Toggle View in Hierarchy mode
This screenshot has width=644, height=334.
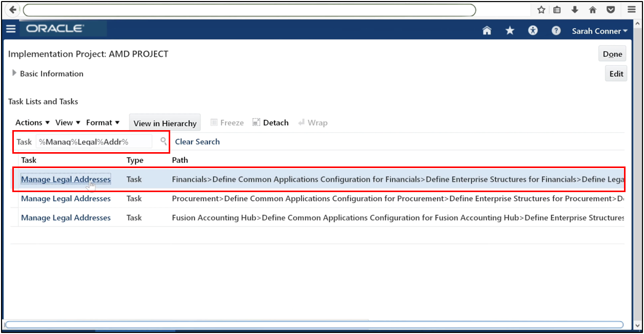click(165, 122)
